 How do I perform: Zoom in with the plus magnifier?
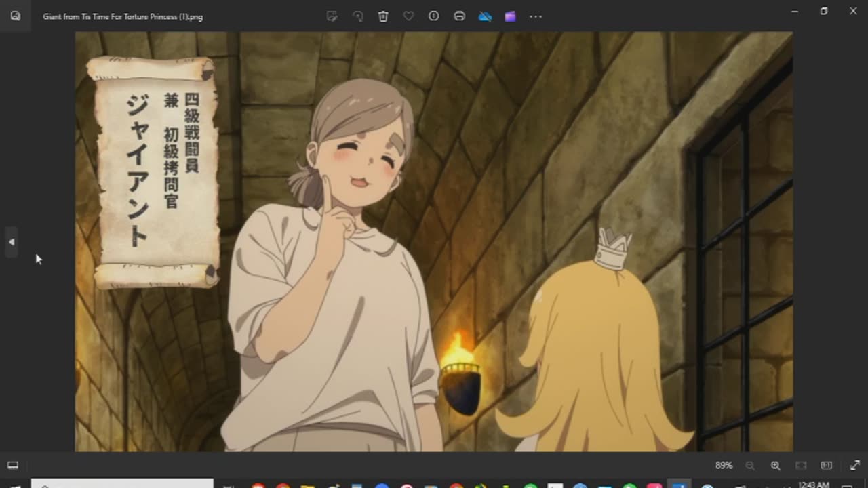775,466
